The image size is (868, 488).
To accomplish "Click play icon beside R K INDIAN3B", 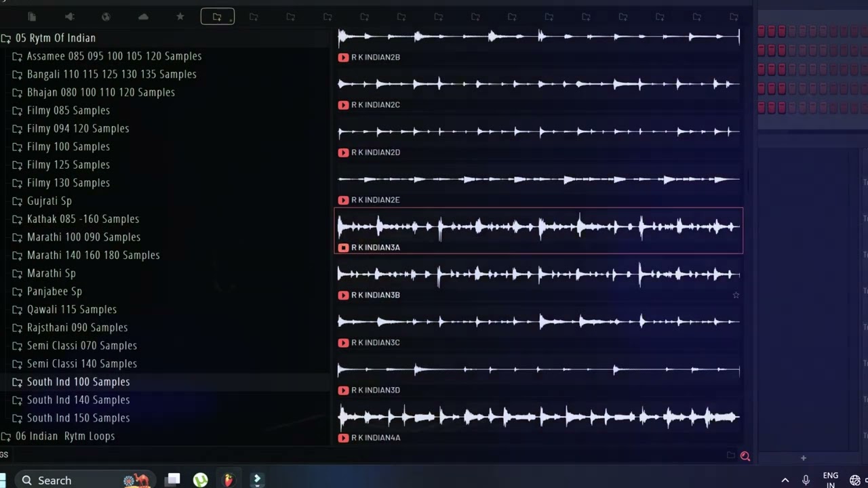I will tap(343, 295).
